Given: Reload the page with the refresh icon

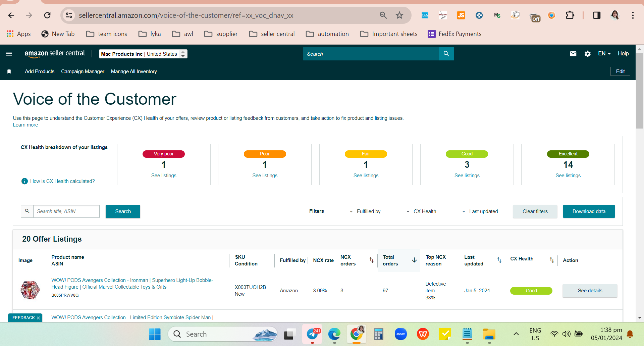Looking at the screenshot, I should coord(47,15).
